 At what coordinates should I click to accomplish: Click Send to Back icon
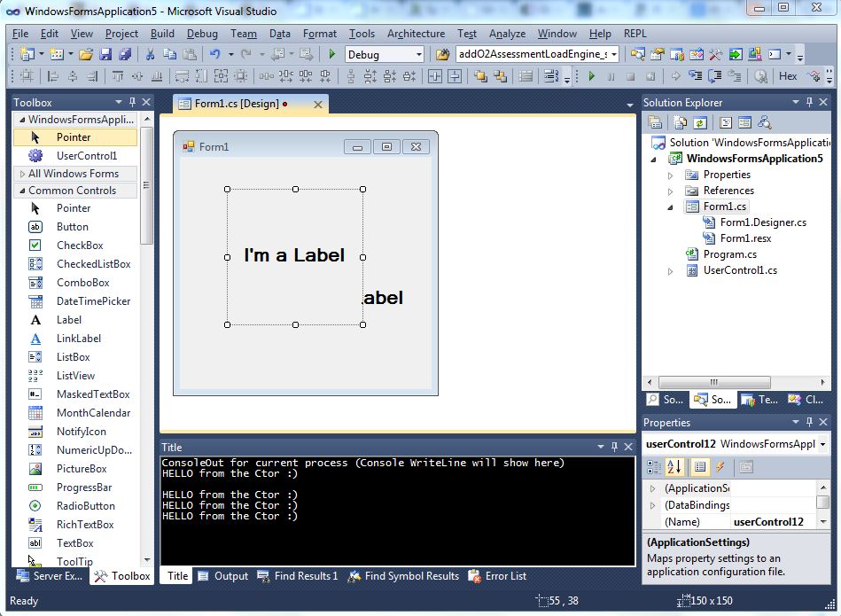[x=500, y=76]
